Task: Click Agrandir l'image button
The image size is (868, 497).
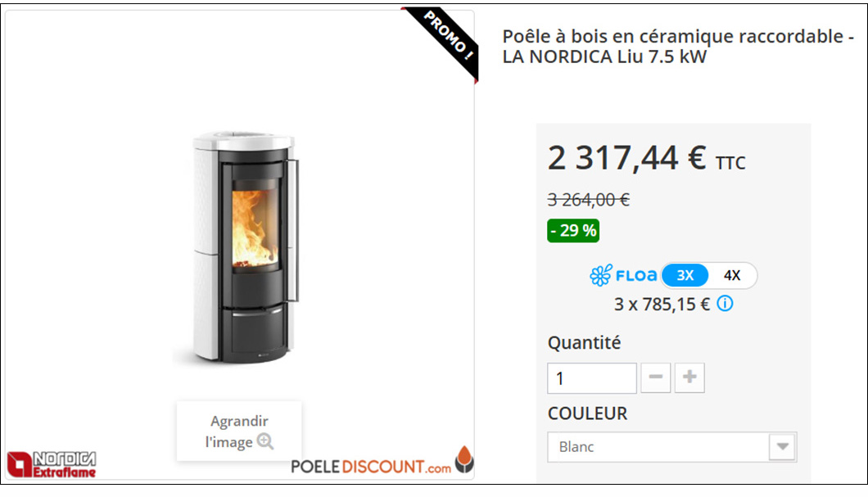Action: click(x=239, y=431)
